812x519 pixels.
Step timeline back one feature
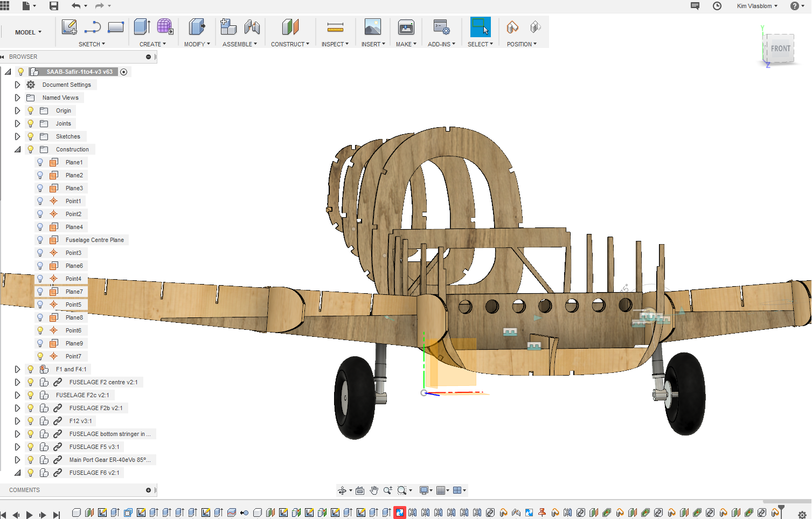(16, 515)
